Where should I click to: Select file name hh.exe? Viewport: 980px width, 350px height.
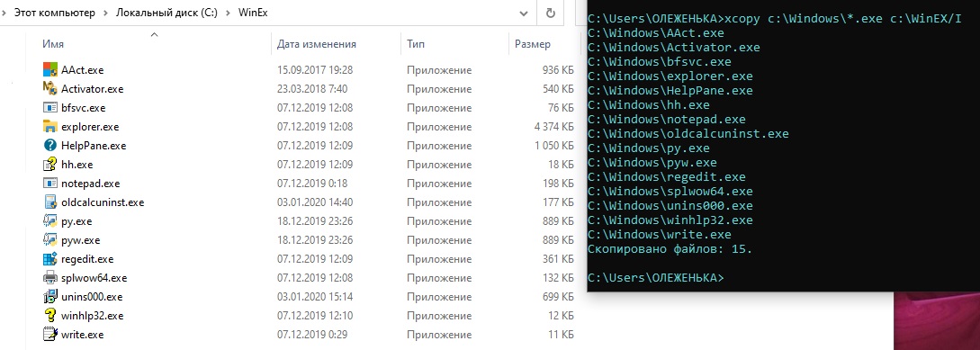76,165
